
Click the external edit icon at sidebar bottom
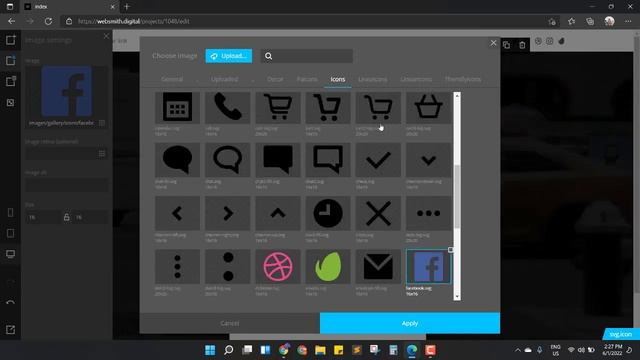(11, 329)
